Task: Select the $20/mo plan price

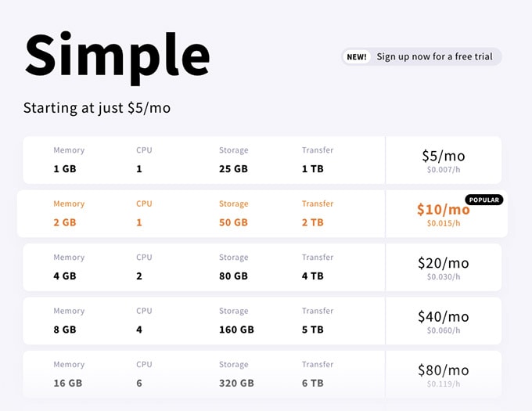Action: [x=444, y=263]
